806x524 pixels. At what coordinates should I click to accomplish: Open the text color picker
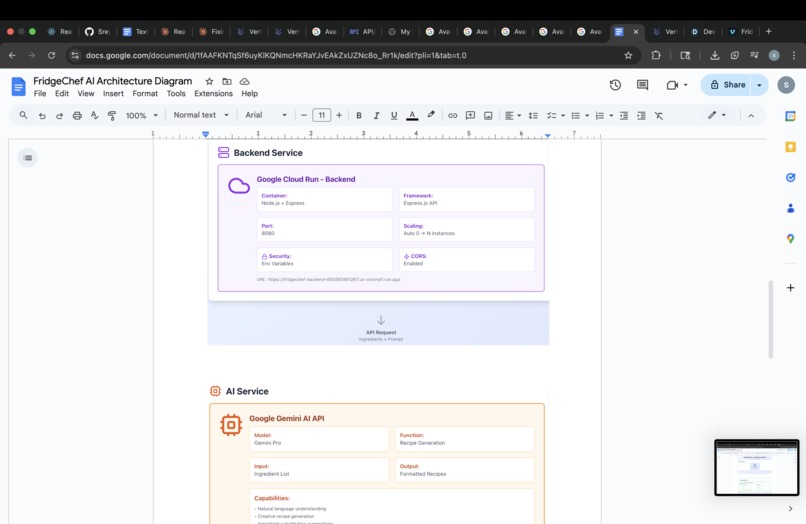pos(412,116)
